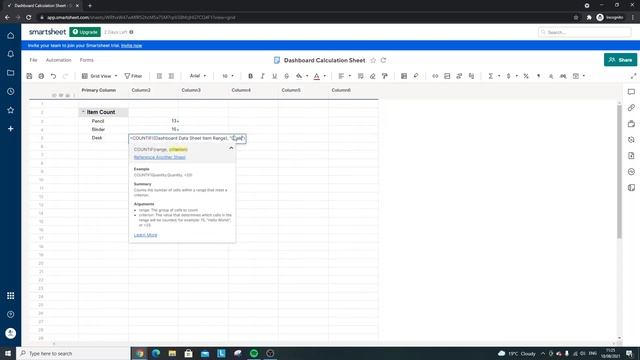Collapse the COUNTIF help popup chevron

coord(231,148)
